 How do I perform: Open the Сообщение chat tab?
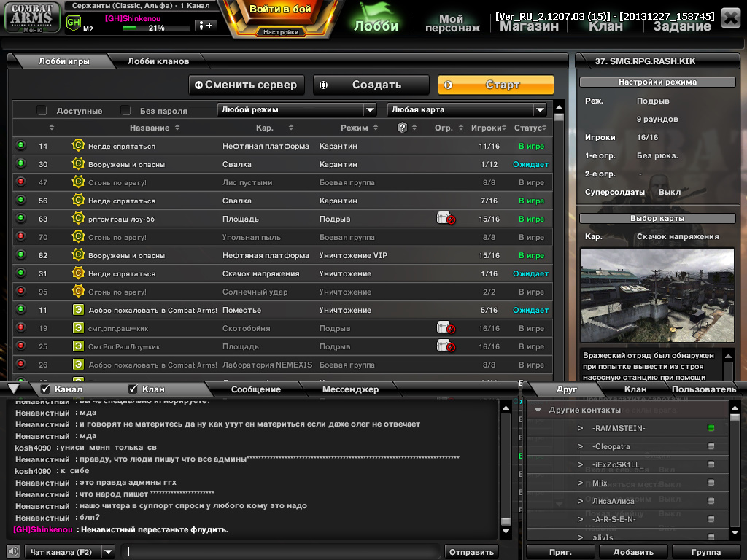pos(256,389)
